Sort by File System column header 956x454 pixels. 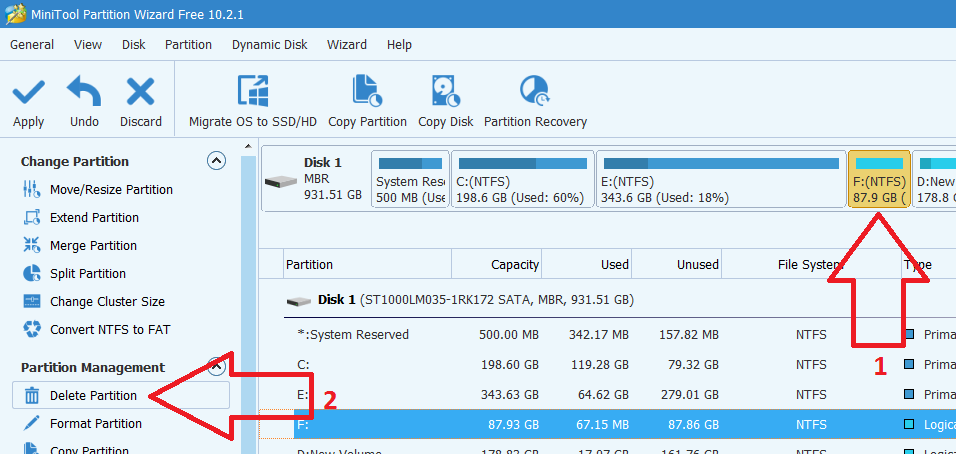812,264
